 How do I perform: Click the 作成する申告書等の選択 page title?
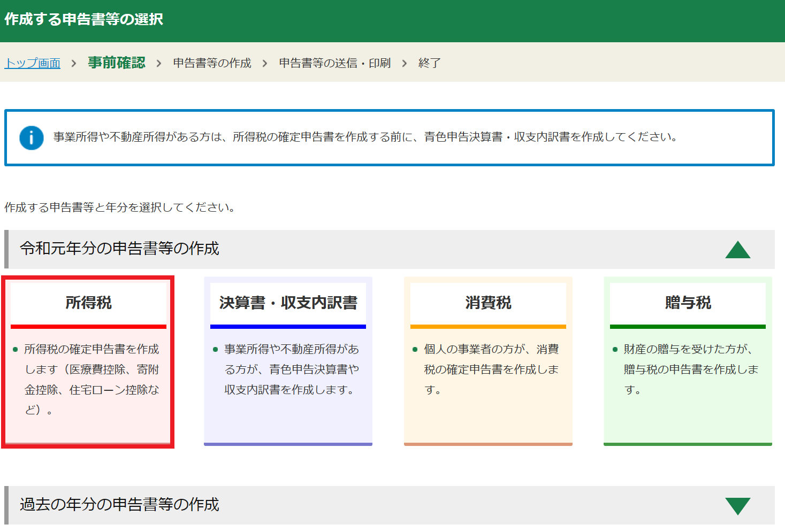[84, 19]
